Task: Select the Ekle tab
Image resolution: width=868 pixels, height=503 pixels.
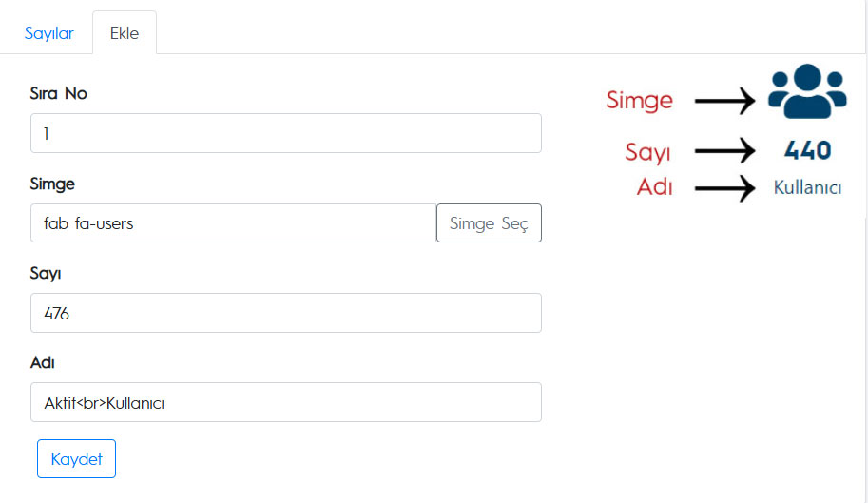Action: point(125,33)
